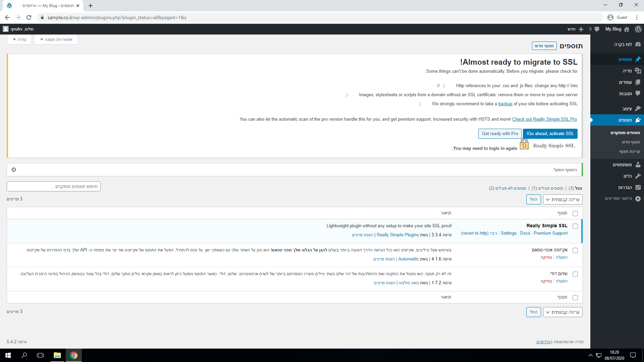Open the Dashboard (לוח בקרה) menu icon
The image size is (644, 362).
(638, 44)
